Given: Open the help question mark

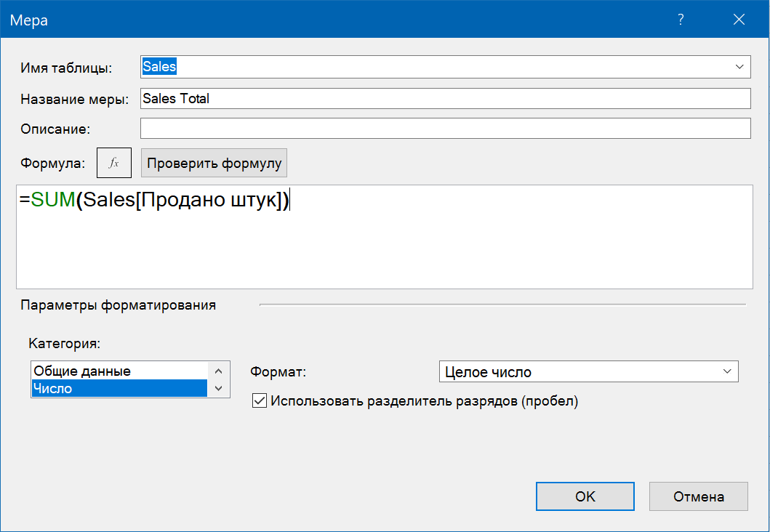Looking at the screenshot, I should (681, 20).
